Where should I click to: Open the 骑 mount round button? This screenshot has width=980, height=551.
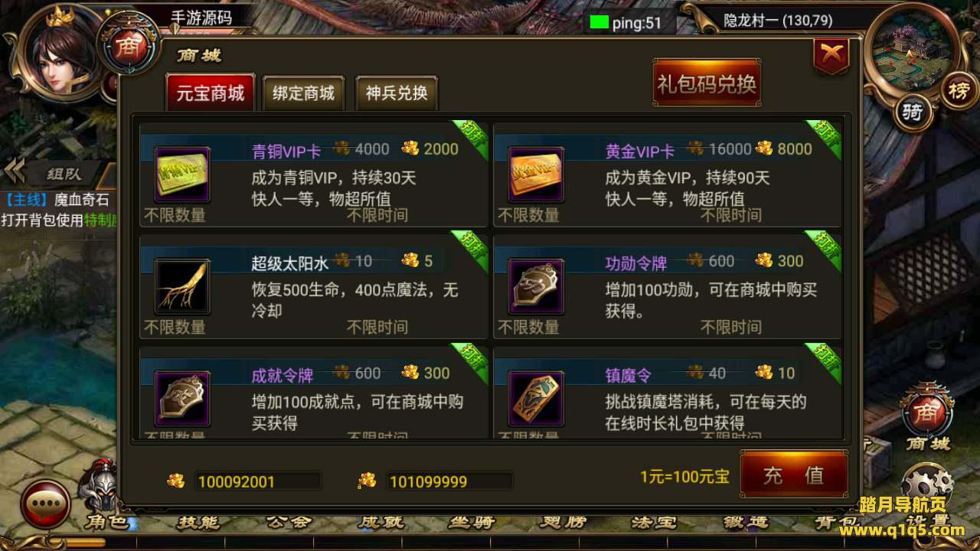tap(913, 113)
